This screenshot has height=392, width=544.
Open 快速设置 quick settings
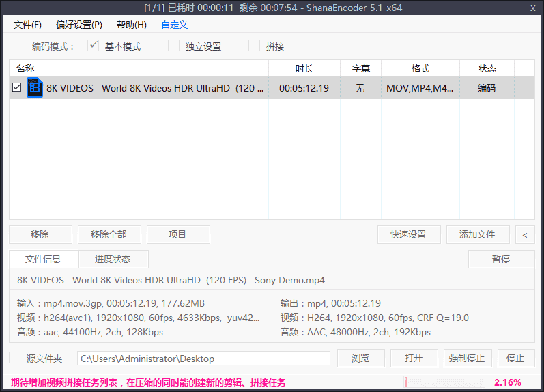click(409, 234)
